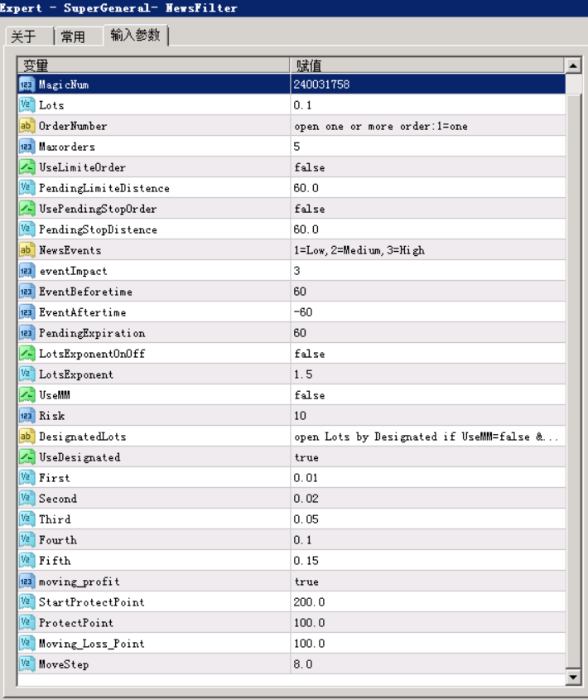Select the Fourth variable row

tap(292, 540)
